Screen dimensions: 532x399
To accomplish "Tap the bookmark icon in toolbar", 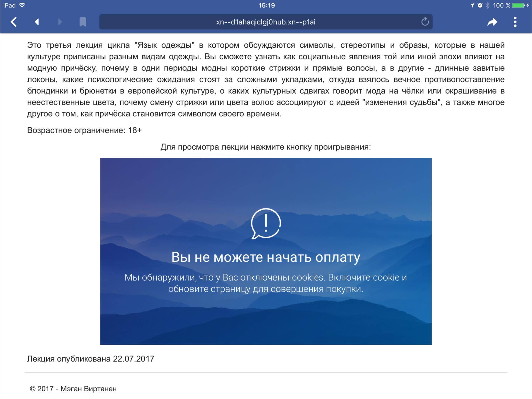I will pos(83,22).
